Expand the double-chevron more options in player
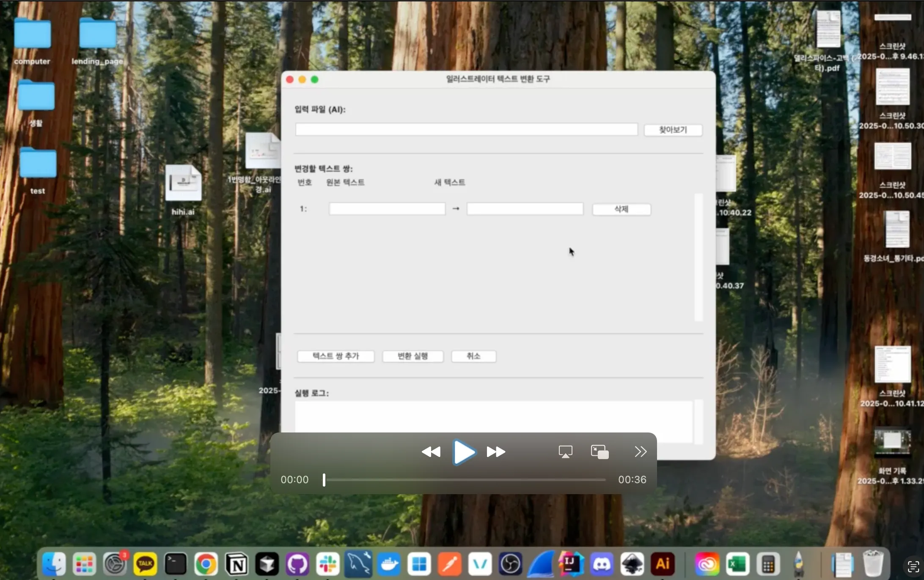The width and height of the screenshot is (924, 580). tap(640, 452)
